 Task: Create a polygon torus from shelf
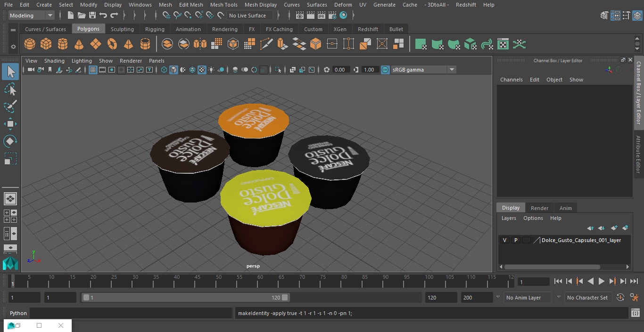tap(112, 44)
